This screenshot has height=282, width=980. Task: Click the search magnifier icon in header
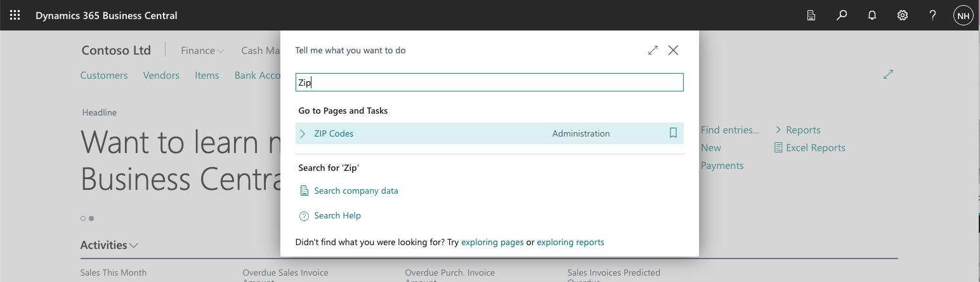pyautogui.click(x=842, y=15)
